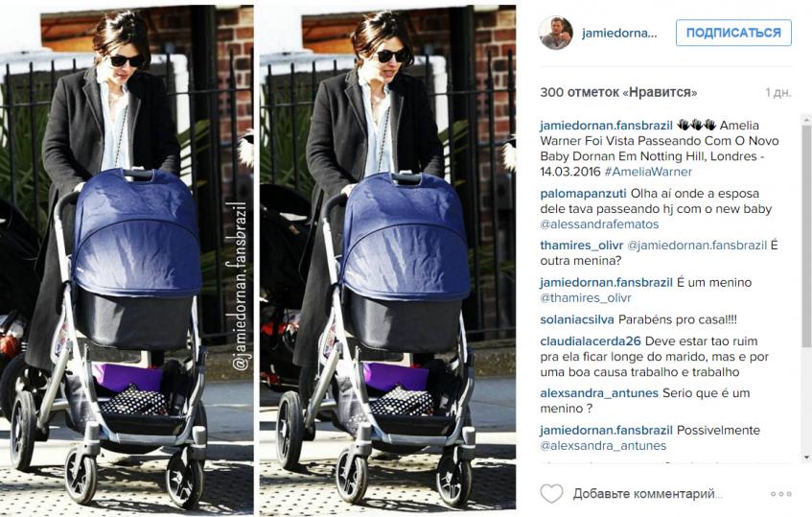Open the right stroller photo
This screenshot has height=517, width=812.
pyautogui.click(x=387, y=261)
